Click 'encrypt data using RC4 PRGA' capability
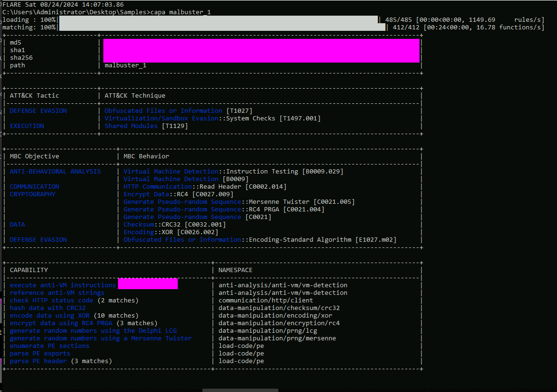The height and width of the screenshot is (392, 557). point(61,323)
